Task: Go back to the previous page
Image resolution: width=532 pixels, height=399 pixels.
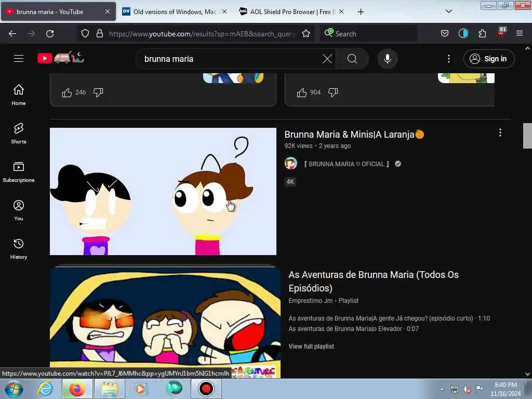Action: pyautogui.click(x=12, y=34)
